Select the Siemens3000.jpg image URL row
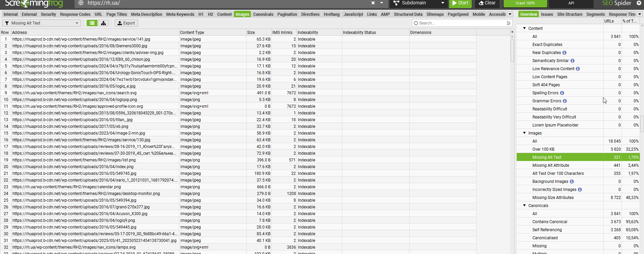 point(238,46)
